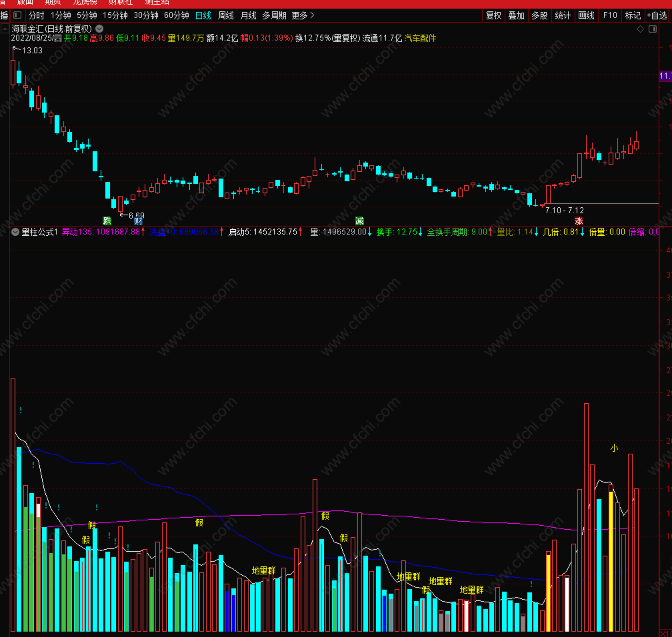Click the green 减 marker icon
The height and width of the screenshot is (637, 672).
tap(359, 221)
